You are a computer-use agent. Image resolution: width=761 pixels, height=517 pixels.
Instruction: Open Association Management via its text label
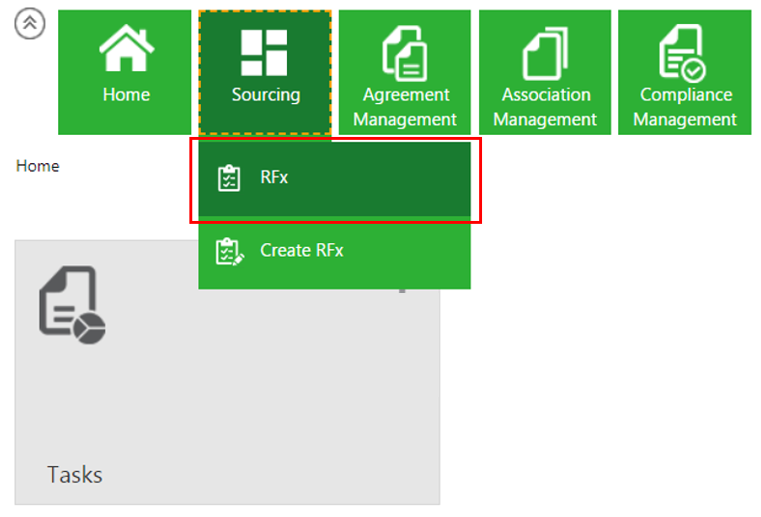[545, 107]
